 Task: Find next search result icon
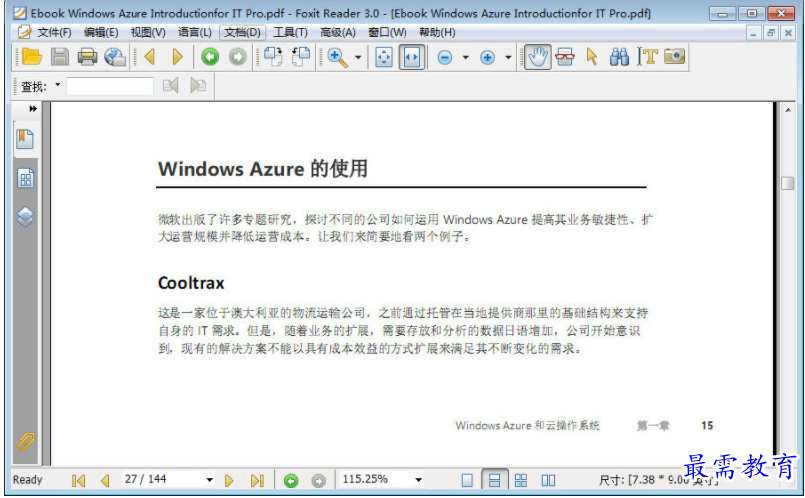tap(198, 85)
